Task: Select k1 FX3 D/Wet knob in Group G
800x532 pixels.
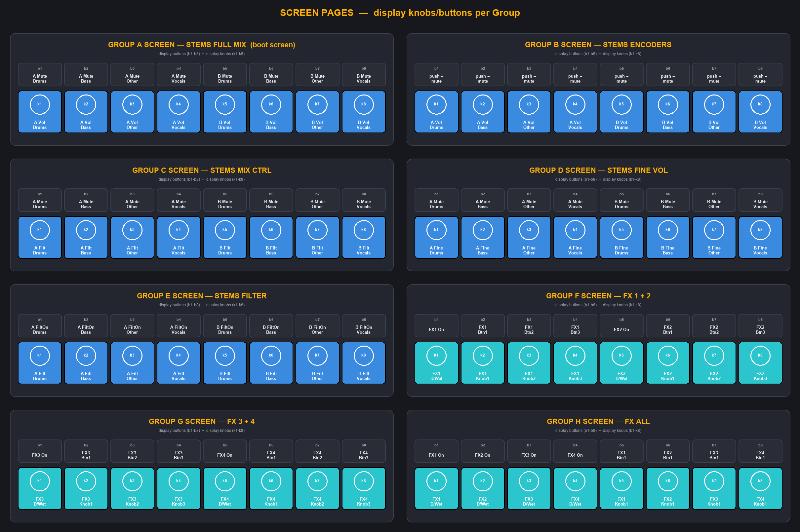Action: 40,488
